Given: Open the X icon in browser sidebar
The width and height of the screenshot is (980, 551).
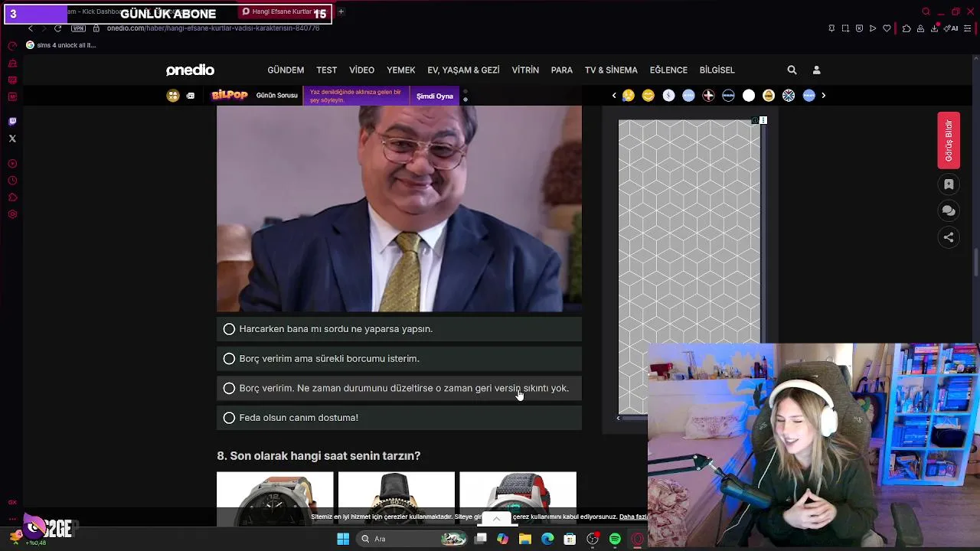Looking at the screenshot, I should [12, 139].
